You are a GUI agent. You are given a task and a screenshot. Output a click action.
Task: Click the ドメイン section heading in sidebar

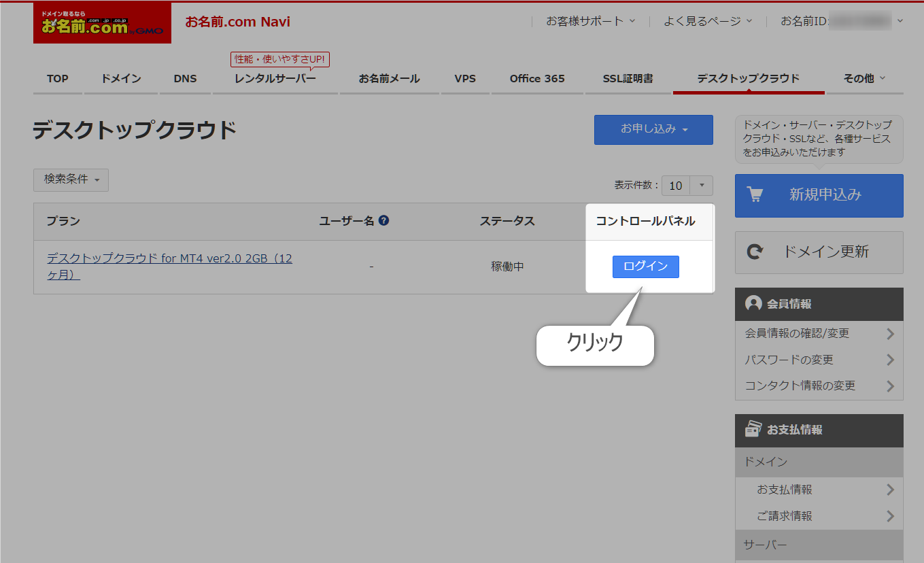pos(819,462)
